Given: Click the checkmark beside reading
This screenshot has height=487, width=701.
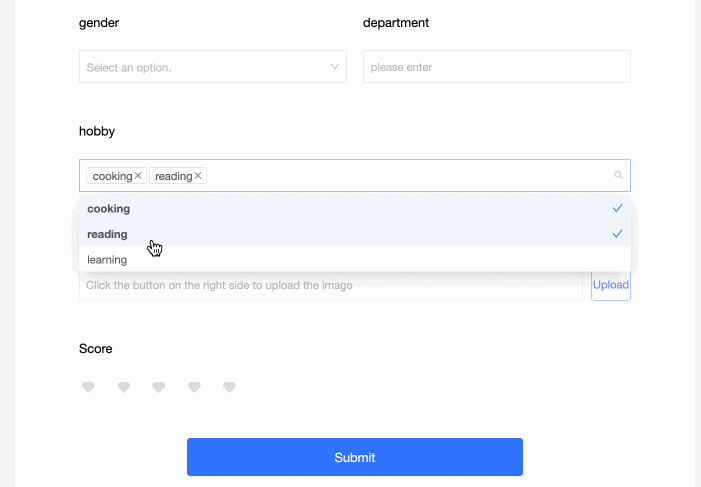Looking at the screenshot, I should pos(617,234).
